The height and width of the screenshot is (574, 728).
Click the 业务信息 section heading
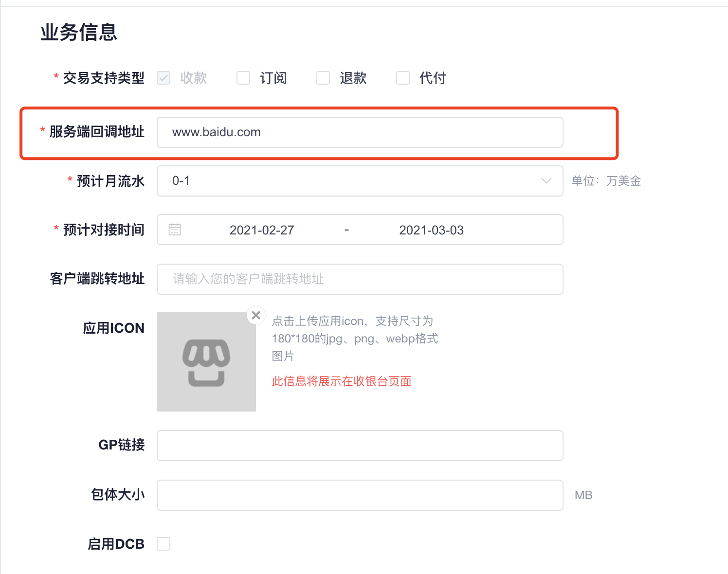[79, 32]
